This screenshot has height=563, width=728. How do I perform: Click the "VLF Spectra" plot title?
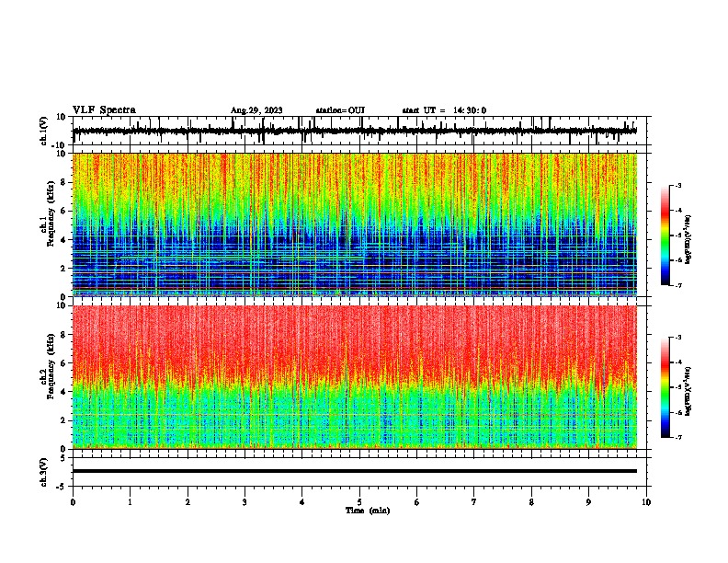104,110
